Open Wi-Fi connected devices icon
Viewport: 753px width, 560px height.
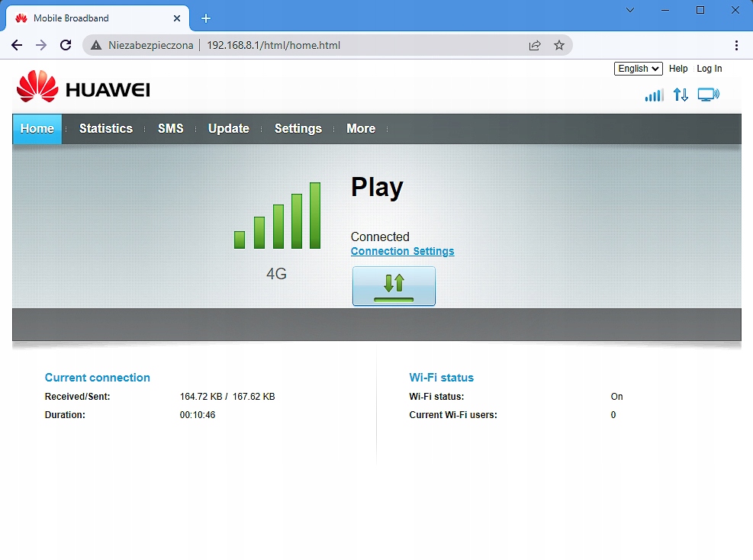[708, 94]
